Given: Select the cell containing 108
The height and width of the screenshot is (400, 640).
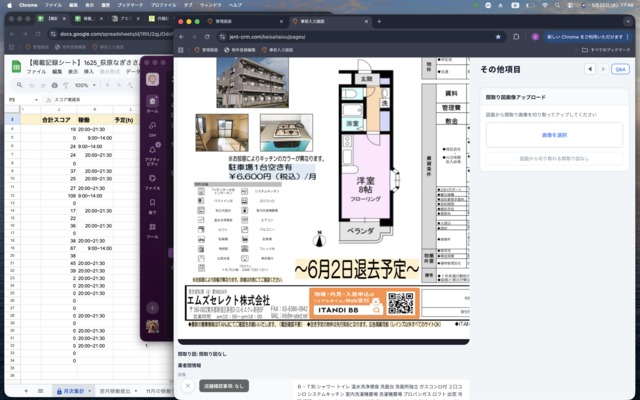Looking at the screenshot, I should click(59, 196).
